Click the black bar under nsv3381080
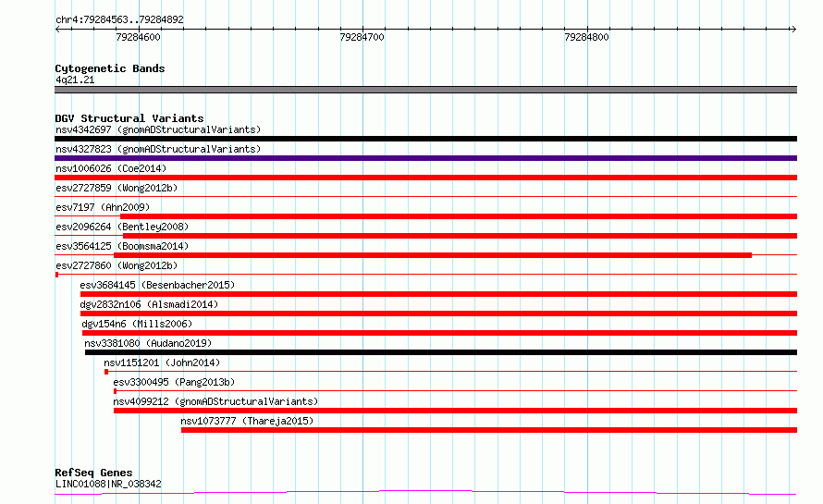Image resolution: width=823 pixels, height=504 pixels. [441, 352]
